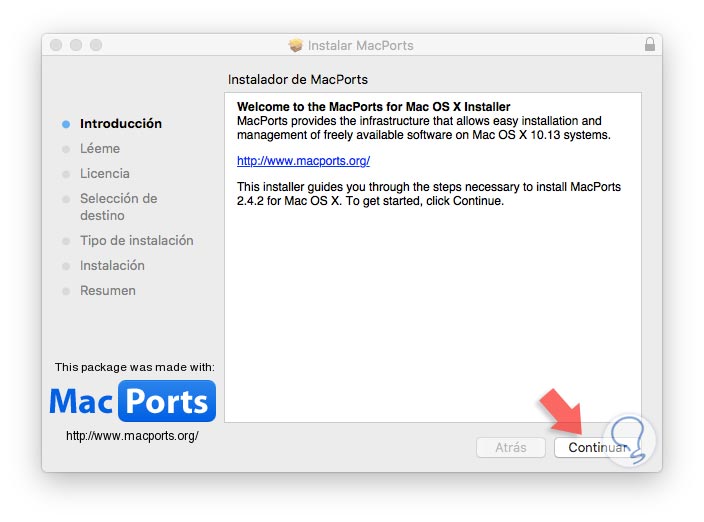704x522 pixels.
Task: Click the blue bullet beside Introducción
Action: [x=66, y=124]
